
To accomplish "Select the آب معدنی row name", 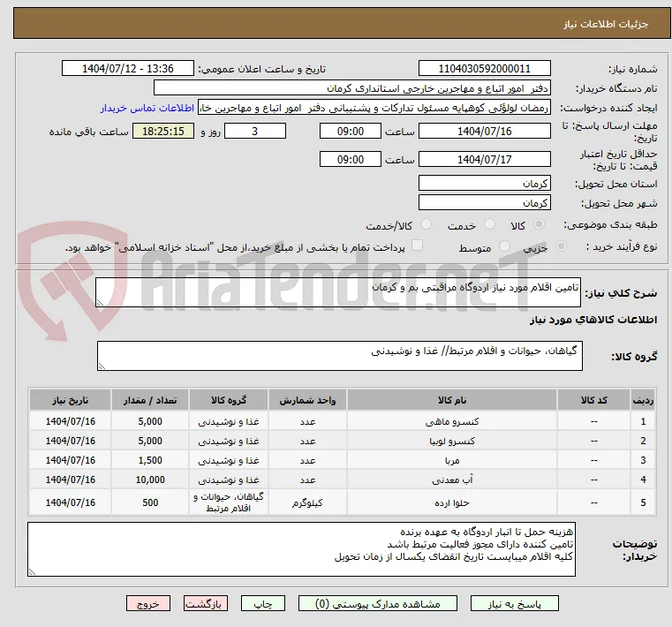I will [452, 480].
